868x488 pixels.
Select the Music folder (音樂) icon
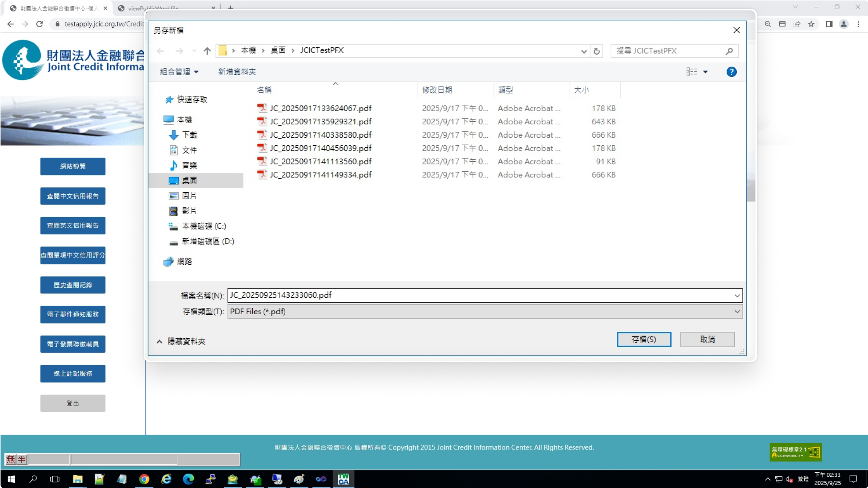coord(174,165)
